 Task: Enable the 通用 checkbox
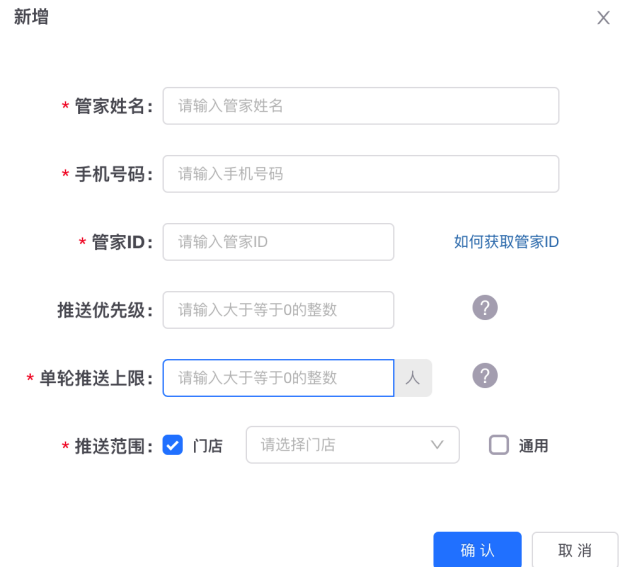(499, 445)
